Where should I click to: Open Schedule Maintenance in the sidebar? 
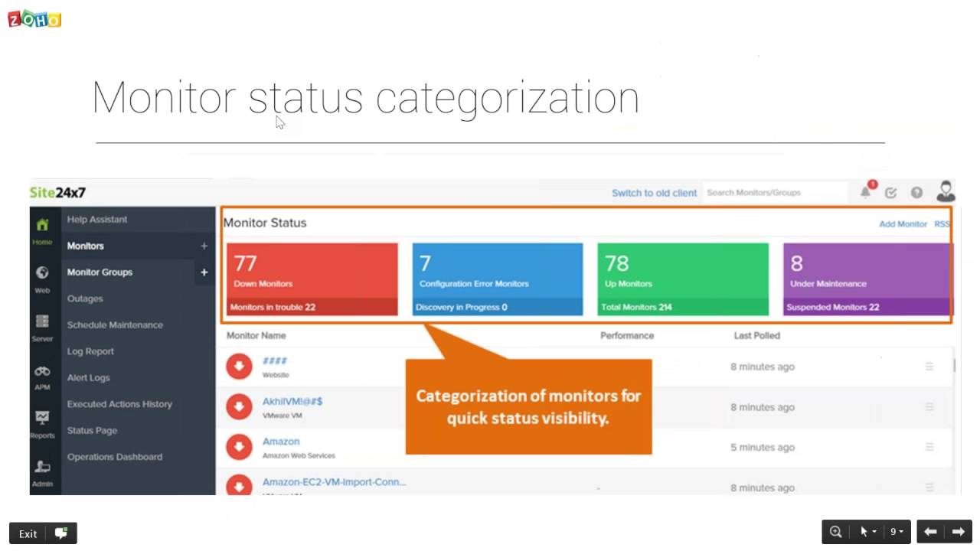coord(115,325)
